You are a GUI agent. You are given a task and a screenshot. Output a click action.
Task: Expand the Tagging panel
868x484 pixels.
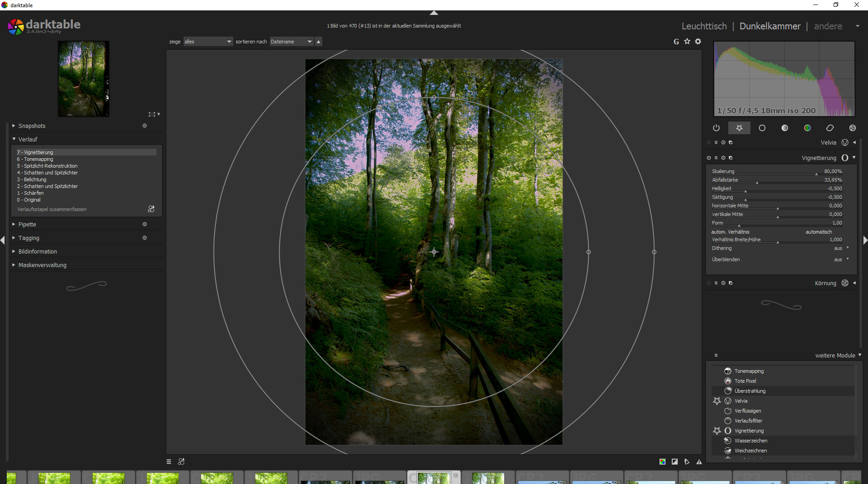click(x=28, y=238)
